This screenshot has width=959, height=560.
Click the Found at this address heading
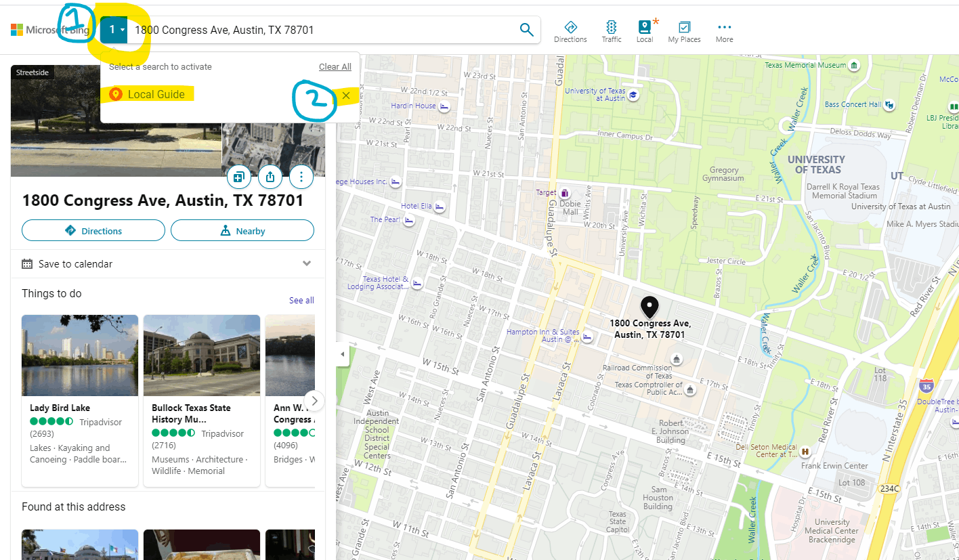73,507
